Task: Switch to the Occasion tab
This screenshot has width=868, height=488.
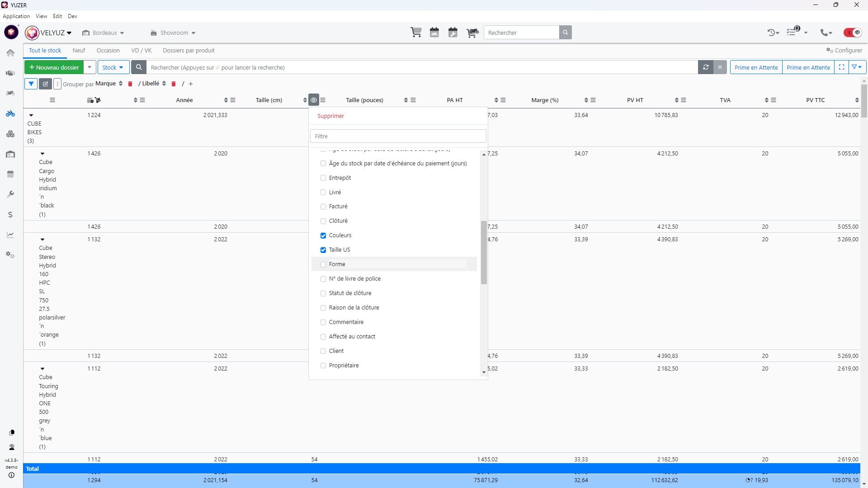Action: click(x=108, y=50)
